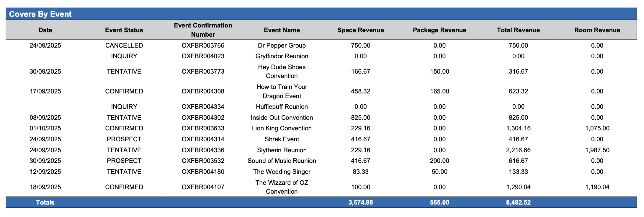Select the Shrek Event name cell
This screenshot has height=217, width=644.
(x=282, y=139)
